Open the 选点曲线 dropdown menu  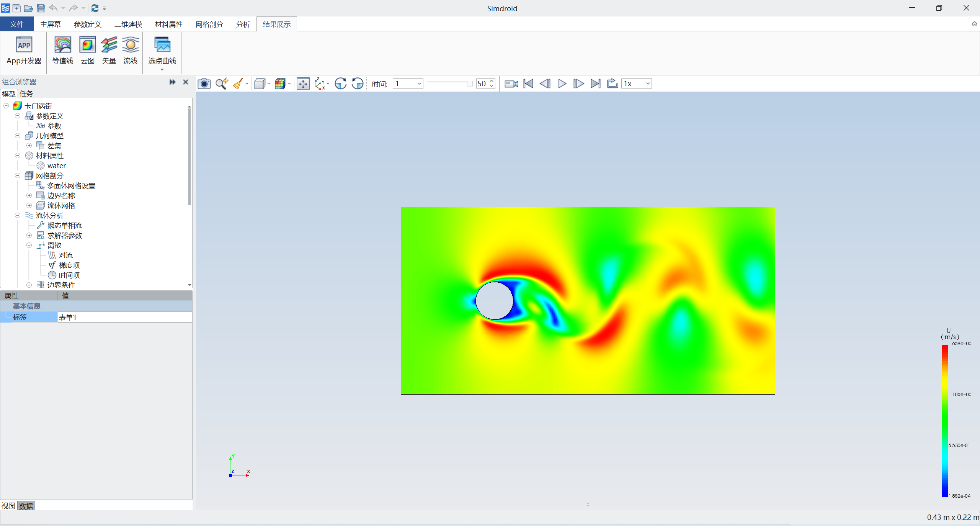click(162, 70)
